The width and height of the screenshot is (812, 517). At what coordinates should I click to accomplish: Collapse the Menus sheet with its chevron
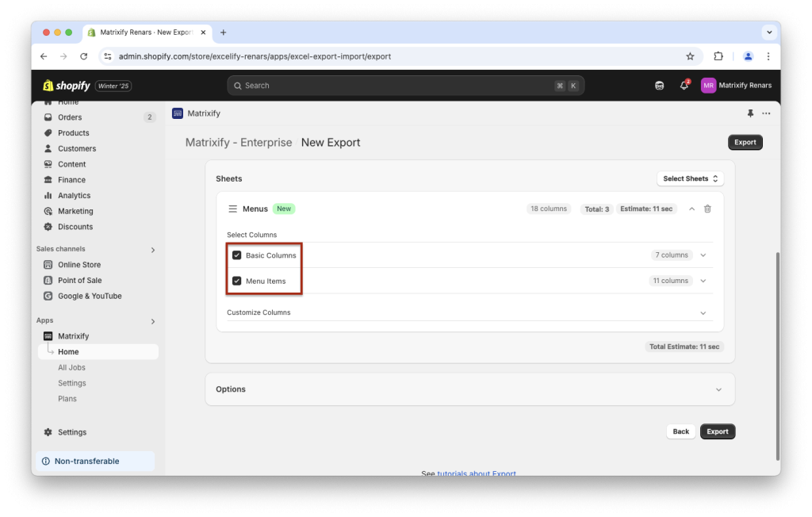point(691,209)
